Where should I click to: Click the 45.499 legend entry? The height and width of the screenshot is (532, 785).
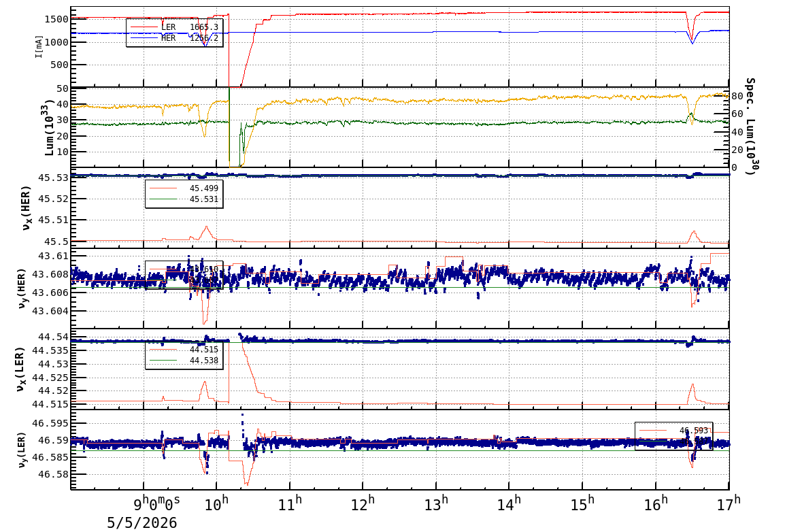coord(184,188)
